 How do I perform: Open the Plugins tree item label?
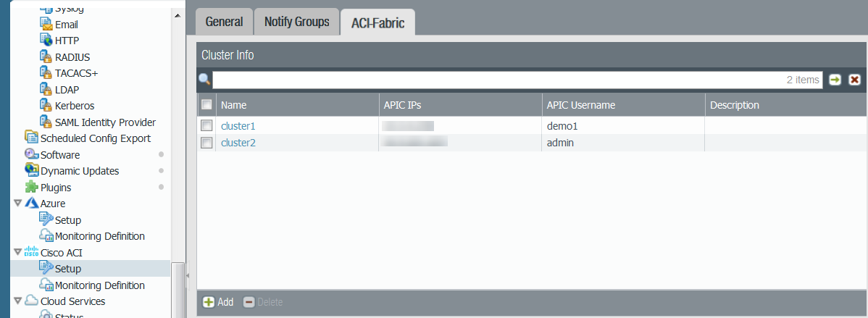[56, 188]
